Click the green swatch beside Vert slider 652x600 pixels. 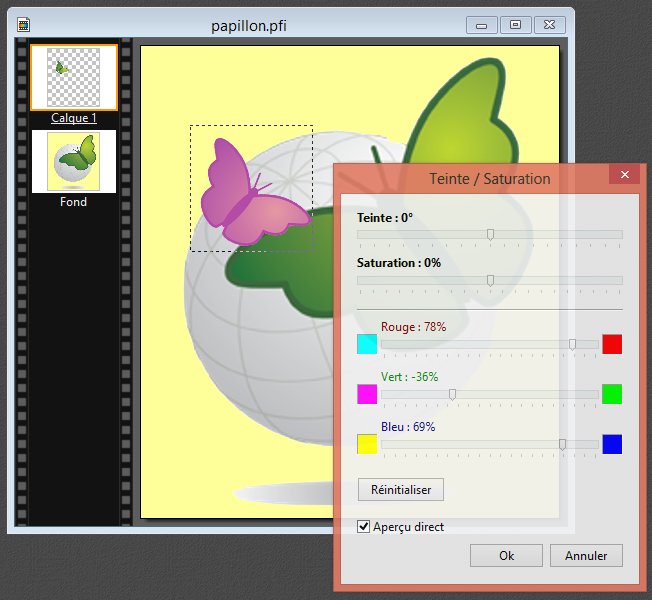click(x=612, y=394)
